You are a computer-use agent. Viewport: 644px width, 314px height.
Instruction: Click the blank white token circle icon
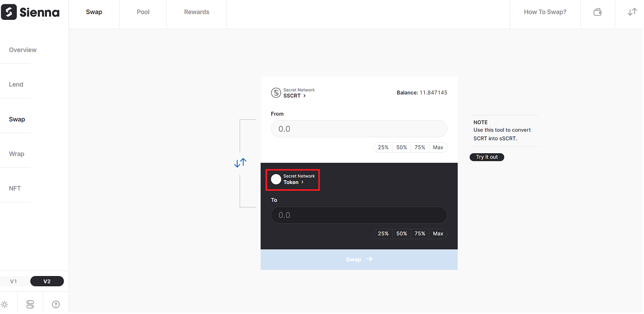pos(276,179)
